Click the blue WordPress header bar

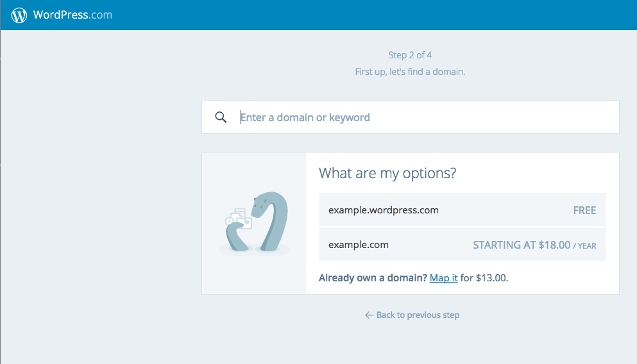click(318, 15)
